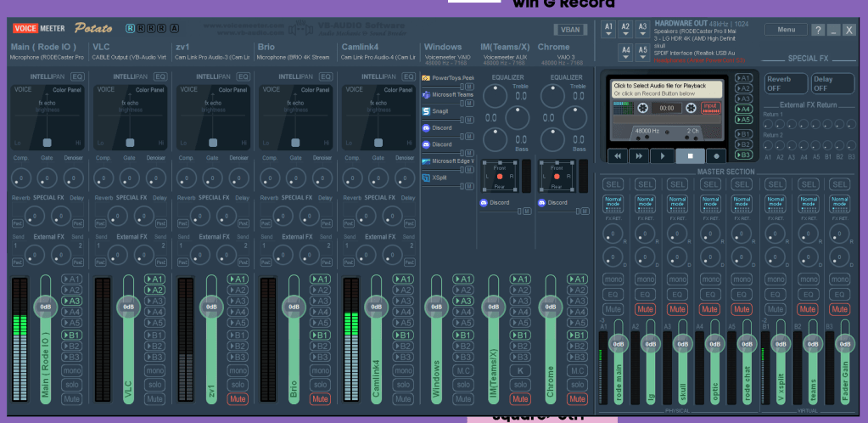This screenshot has width=868, height=423.
Task: Unmute the lg bus in master section
Action: pyautogui.click(x=645, y=309)
